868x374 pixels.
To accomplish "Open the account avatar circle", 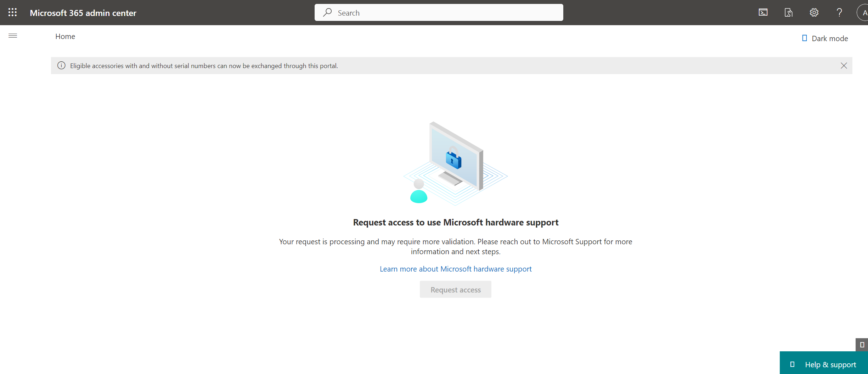I will click(863, 12).
